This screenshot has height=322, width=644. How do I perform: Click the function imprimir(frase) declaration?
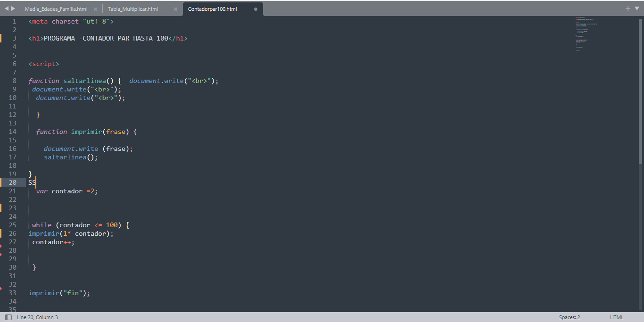coord(86,132)
